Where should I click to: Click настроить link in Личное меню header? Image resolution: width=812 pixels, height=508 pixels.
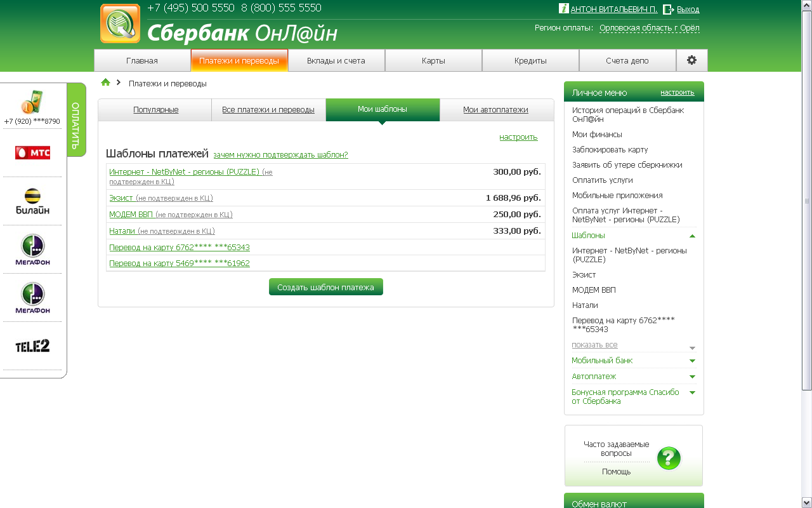coord(678,92)
